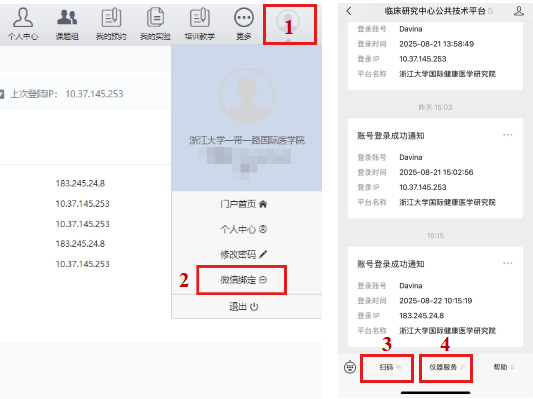Click login IP 183.245.24.8 in the WeChat message
The width and height of the screenshot is (533, 399).
pos(422,316)
